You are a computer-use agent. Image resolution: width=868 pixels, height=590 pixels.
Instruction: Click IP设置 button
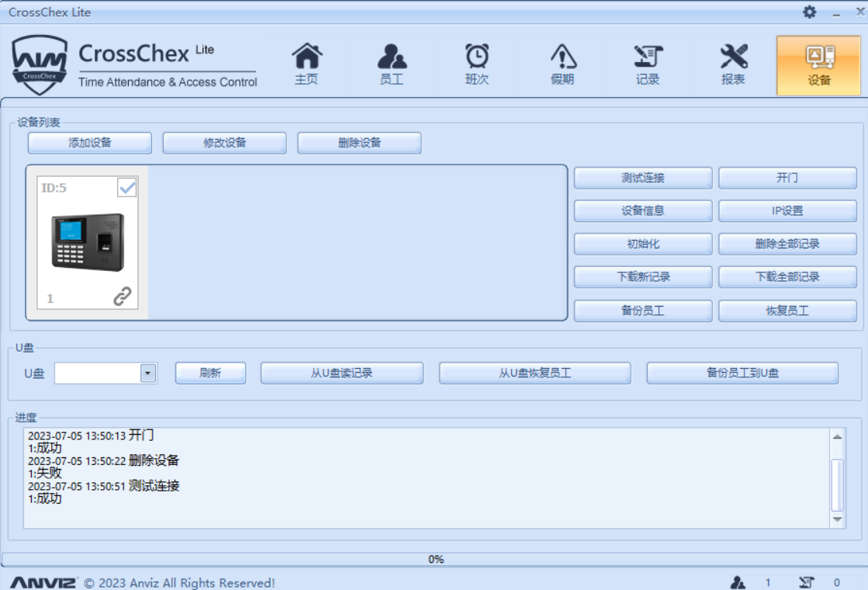click(788, 211)
